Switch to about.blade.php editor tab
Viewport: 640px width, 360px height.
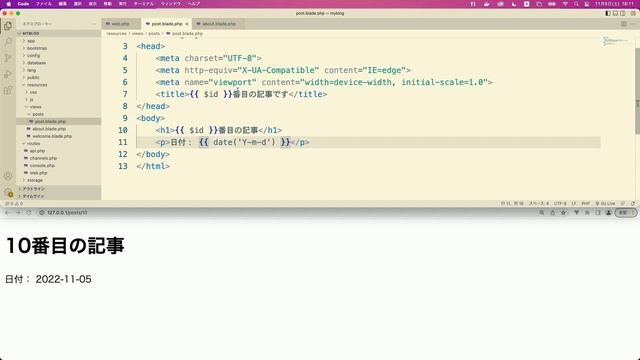(x=217, y=24)
